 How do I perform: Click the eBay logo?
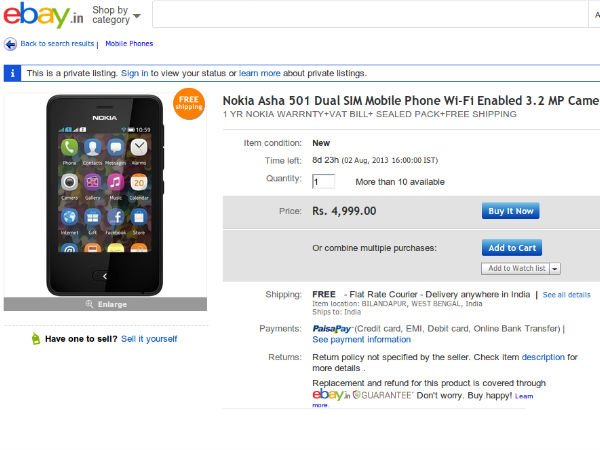pyautogui.click(x=42, y=15)
